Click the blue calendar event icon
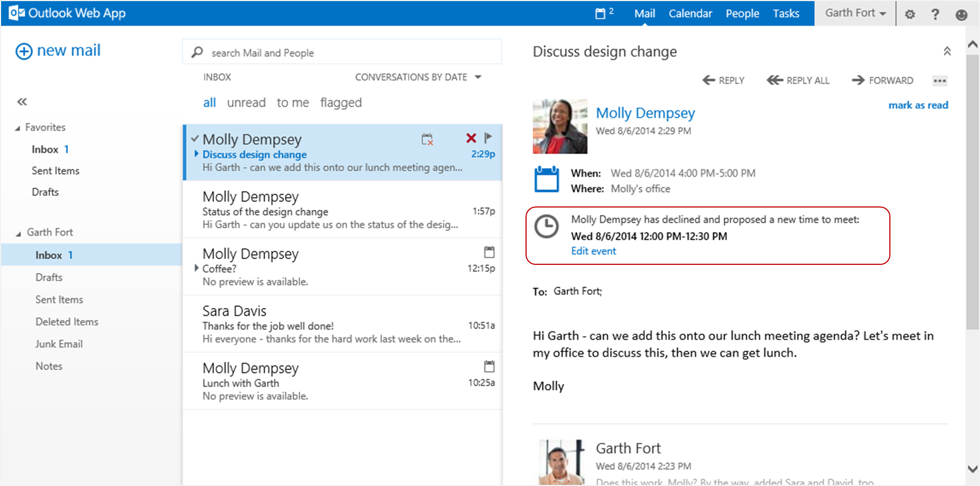The width and height of the screenshot is (980, 486). [x=546, y=179]
